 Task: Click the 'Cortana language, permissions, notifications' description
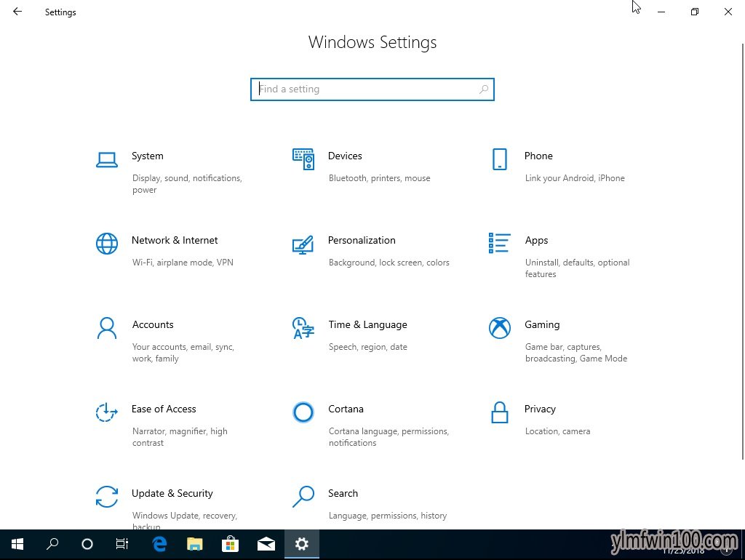pos(389,437)
